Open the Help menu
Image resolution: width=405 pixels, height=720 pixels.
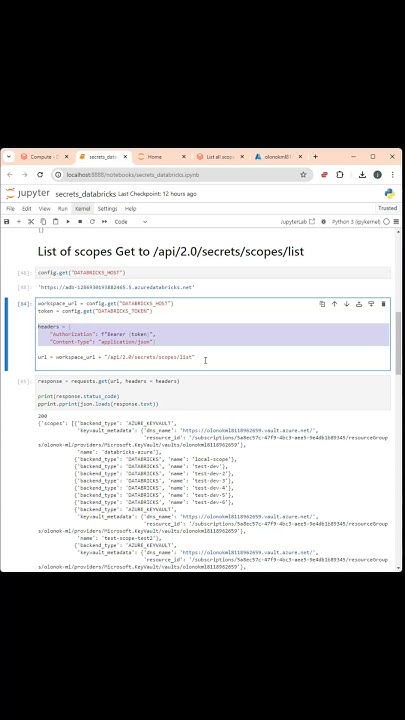coord(130,208)
